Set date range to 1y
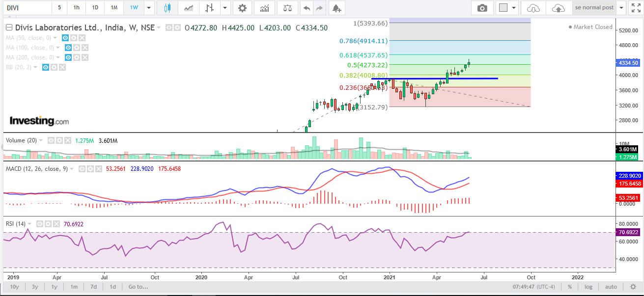The height and width of the screenshot is (296, 644). coord(54,287)
